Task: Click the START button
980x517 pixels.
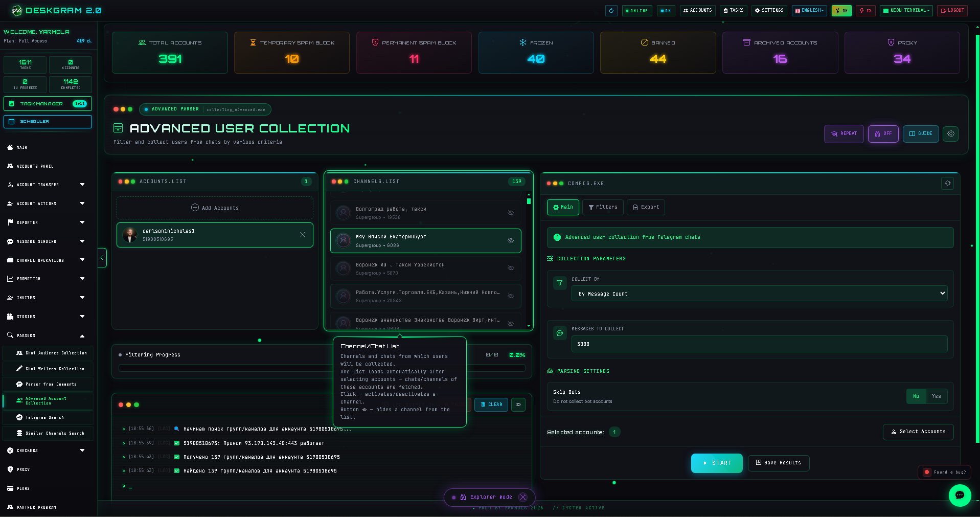Action: pos(717,463)
